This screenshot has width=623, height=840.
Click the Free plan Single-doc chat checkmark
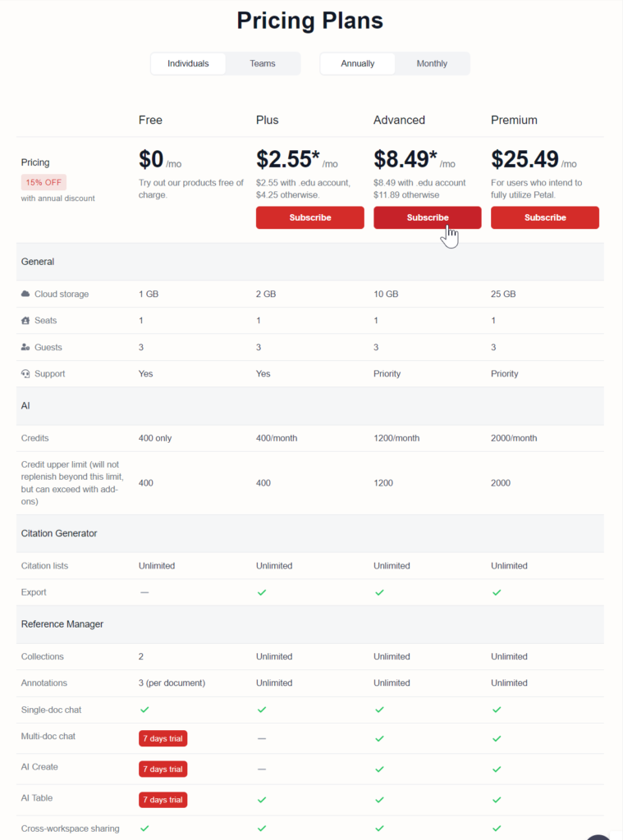tap(144, 710)
